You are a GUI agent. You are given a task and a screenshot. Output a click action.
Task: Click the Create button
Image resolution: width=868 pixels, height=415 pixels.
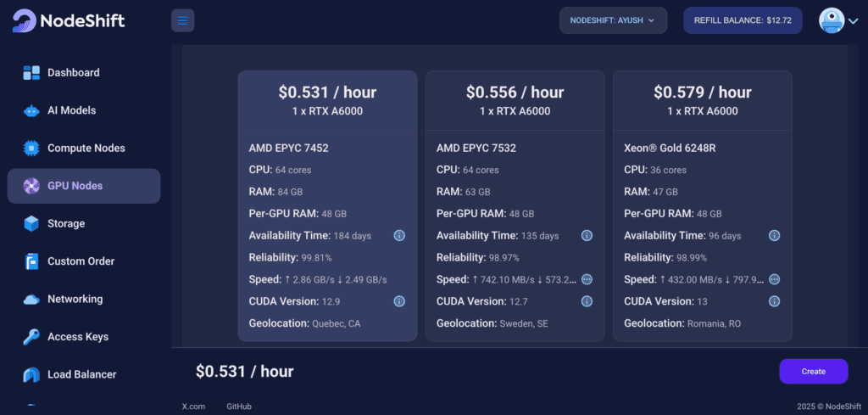pos(813,371)
